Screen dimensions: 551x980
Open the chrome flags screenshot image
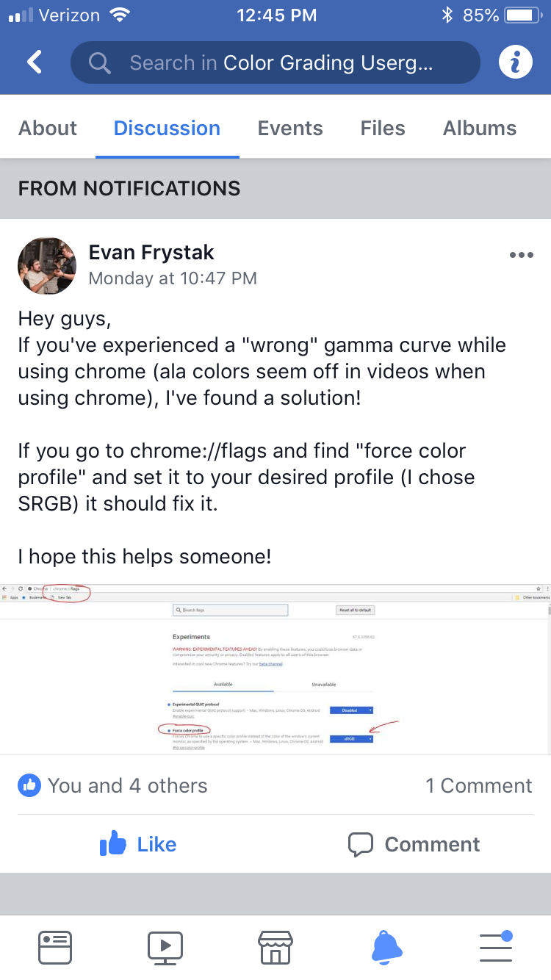tap(275, 669)
